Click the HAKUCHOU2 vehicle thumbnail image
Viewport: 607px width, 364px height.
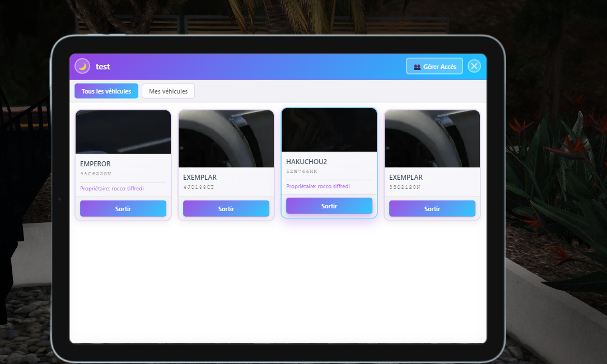tap(329, 130)
